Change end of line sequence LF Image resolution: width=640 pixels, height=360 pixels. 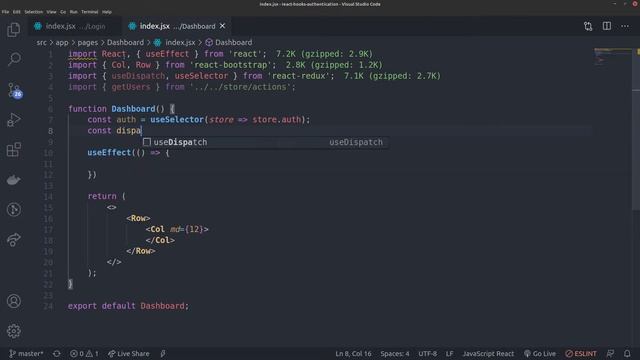pos(449,353)
